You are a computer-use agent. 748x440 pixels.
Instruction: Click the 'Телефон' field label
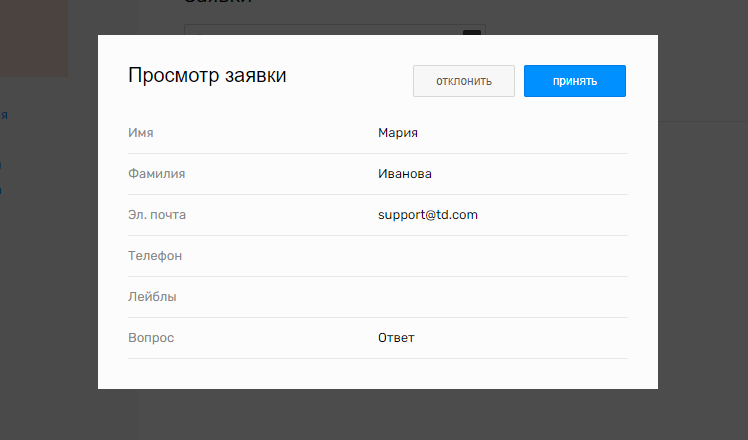point(155,256)
